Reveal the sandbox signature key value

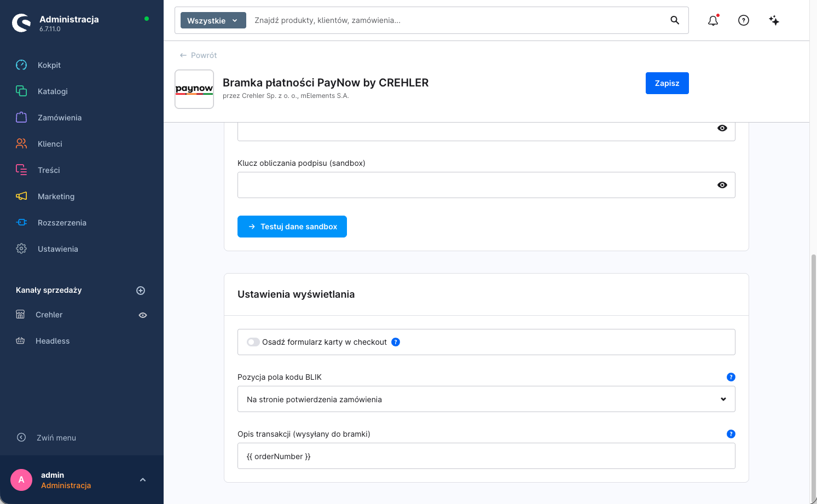722,185
